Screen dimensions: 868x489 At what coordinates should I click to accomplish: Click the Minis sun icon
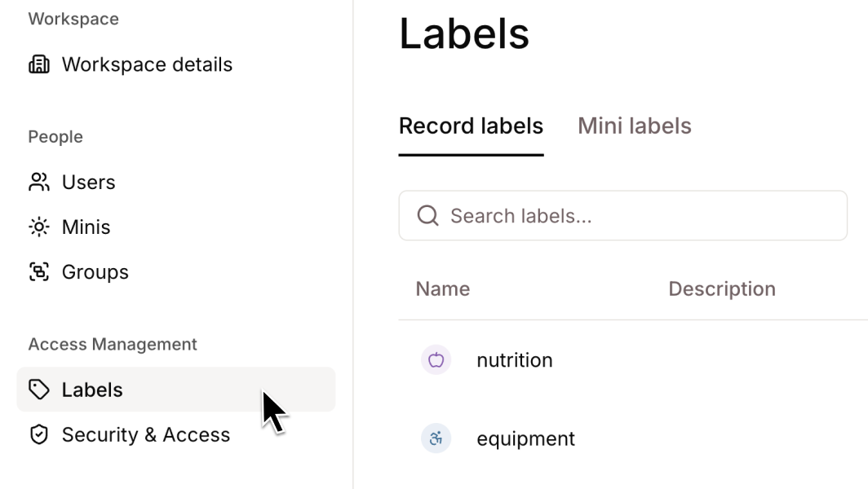tap(38, 227)
